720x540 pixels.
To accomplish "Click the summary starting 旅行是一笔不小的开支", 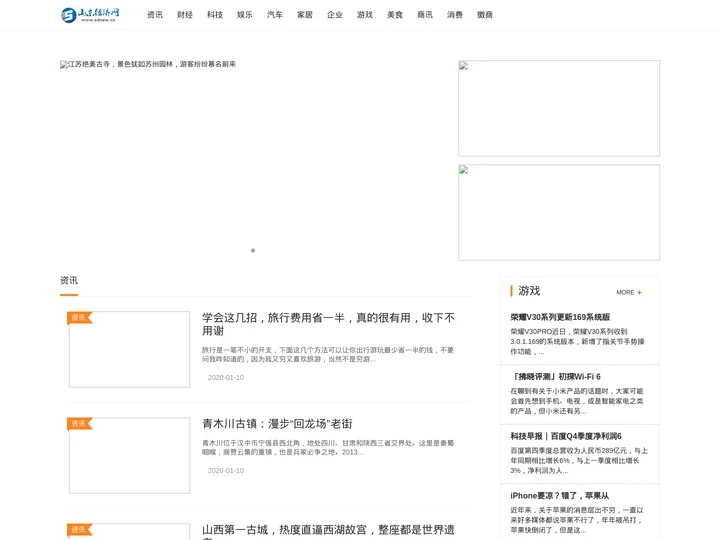I will [x=328, y=354].
